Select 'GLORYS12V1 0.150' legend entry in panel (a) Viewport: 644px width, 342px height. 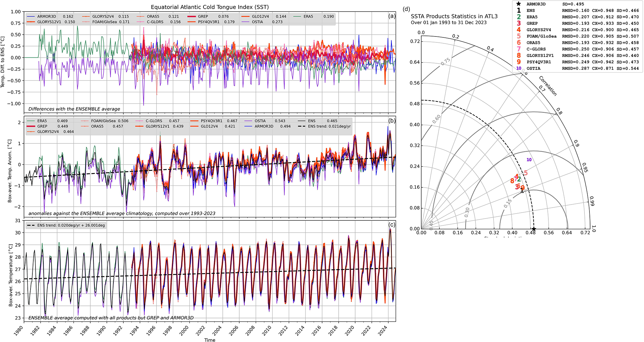click(x=51, y=22)
